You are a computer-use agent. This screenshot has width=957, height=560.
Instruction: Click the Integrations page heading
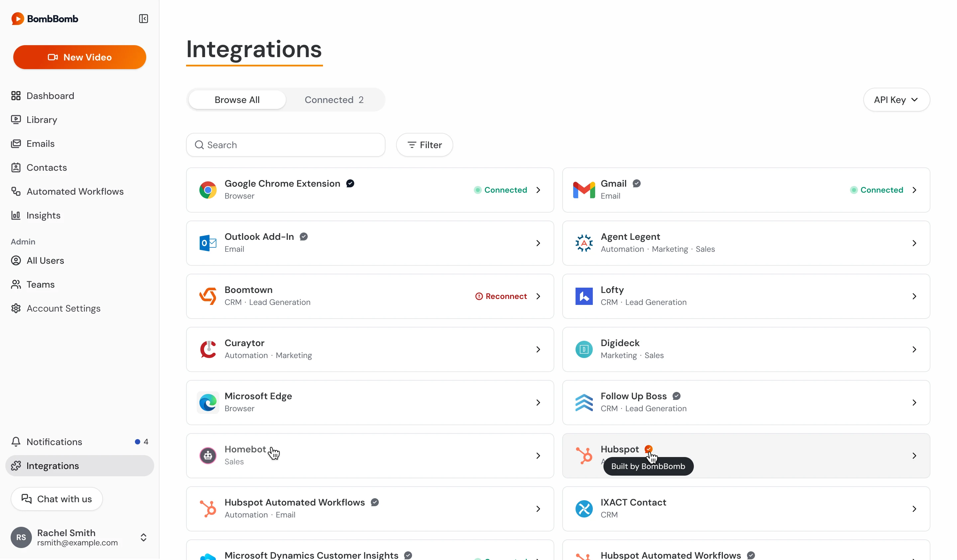coord(254,49)
